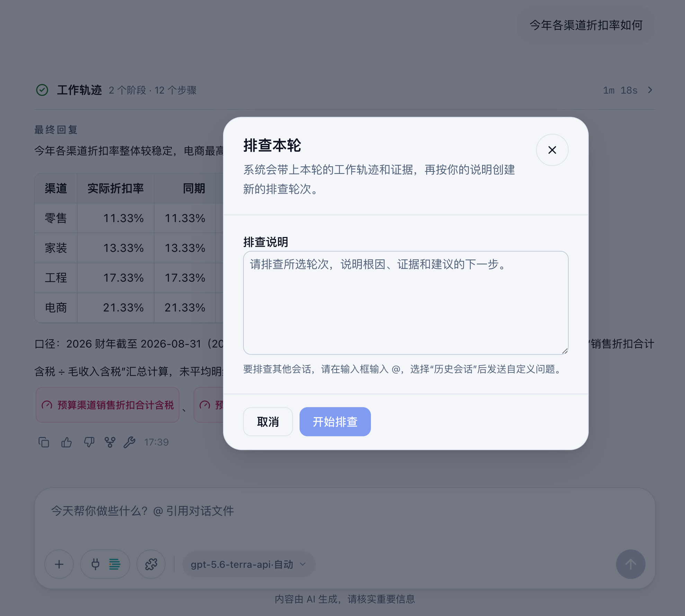The image size is (685, 616).
Task: Give thumbs up to the reply
Action: tap(66, 442)
